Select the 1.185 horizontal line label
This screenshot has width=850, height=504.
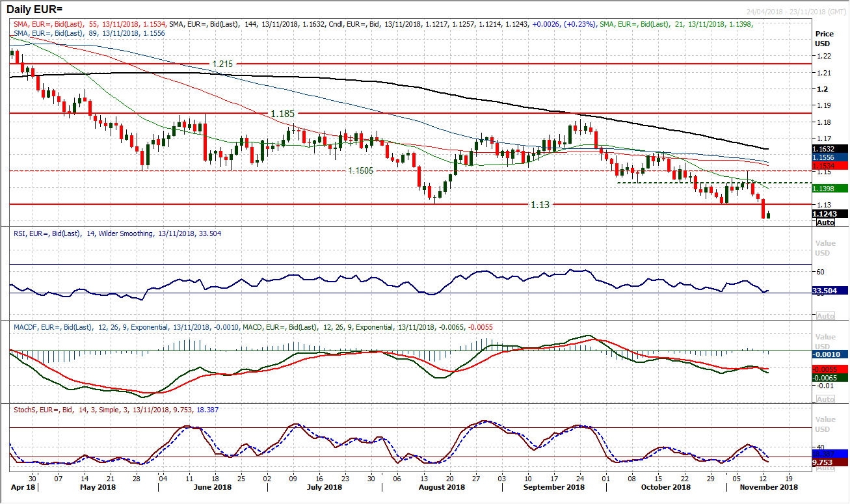point(282,113)
